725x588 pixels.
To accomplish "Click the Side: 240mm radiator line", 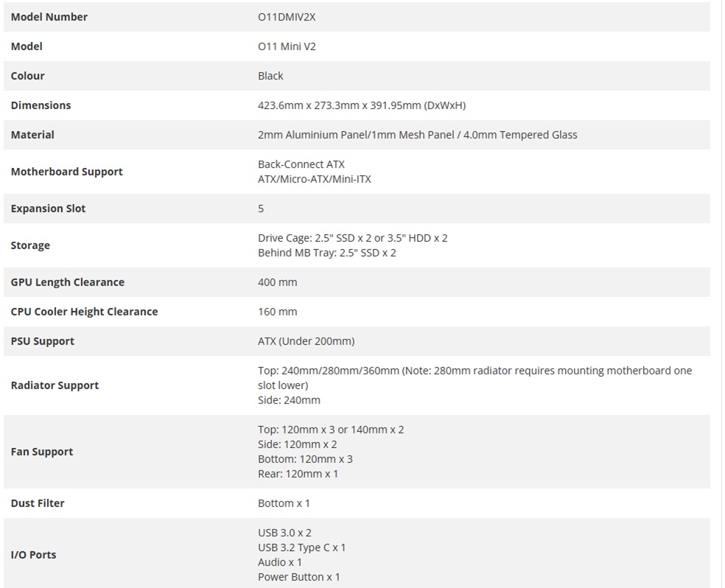I will click(289, 400).
